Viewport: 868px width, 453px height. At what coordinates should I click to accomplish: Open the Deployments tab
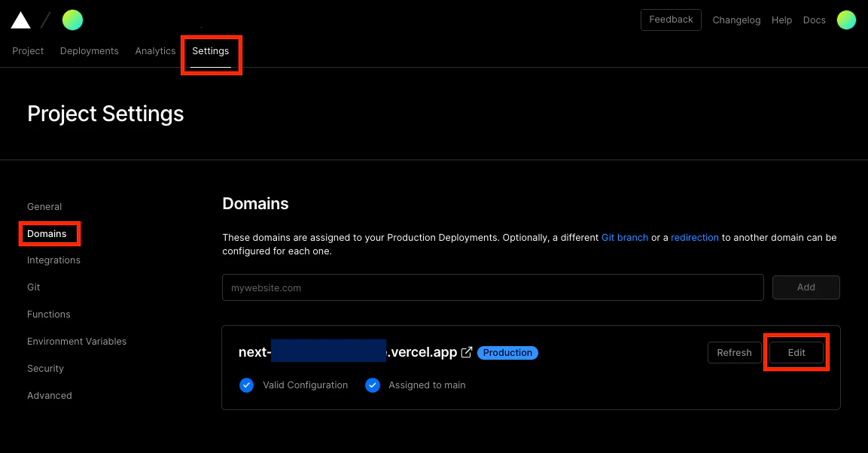tap(89, 51)
